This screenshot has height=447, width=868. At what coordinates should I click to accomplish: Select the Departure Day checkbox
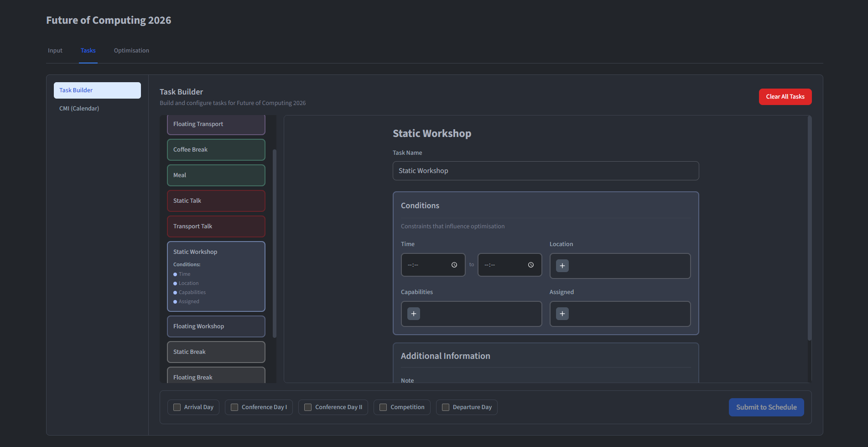click(446, 407)
